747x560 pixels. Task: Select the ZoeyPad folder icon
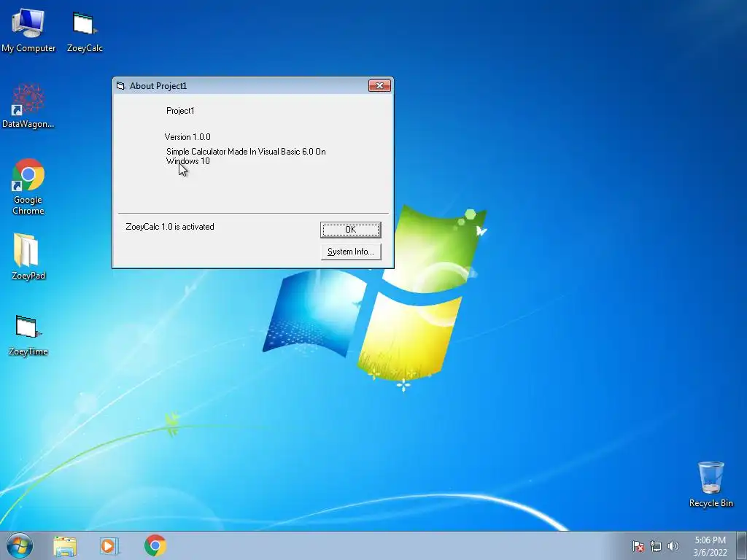tap(28, 257)
